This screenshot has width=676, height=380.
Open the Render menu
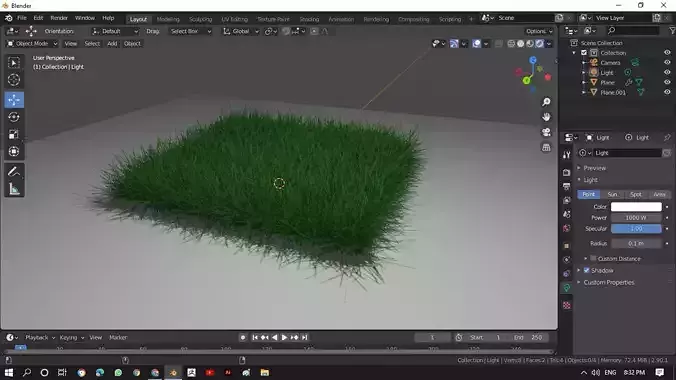pyautogui.click(x=59, y=18)
